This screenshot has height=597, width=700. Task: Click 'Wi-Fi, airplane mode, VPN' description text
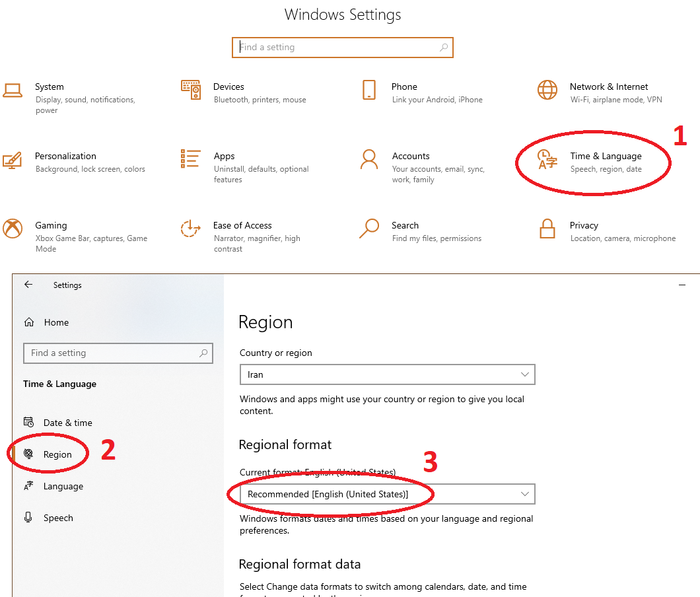pyautogui.click(x=616, y=100)
